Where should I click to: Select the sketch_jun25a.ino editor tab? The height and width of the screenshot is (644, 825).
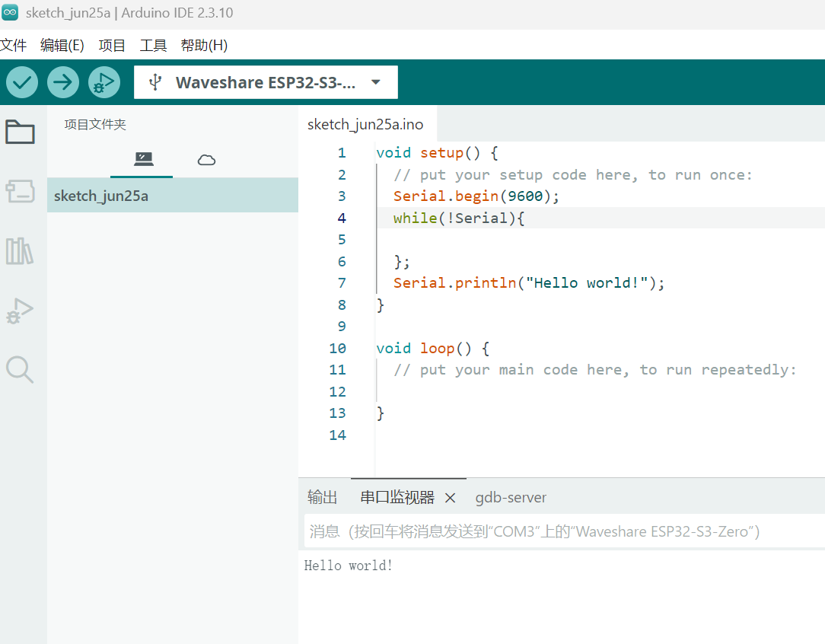pos(365,124)
